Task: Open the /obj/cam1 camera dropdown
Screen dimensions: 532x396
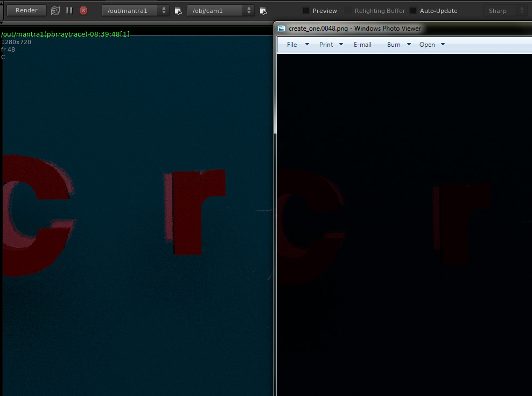Action: pos(221,11)
